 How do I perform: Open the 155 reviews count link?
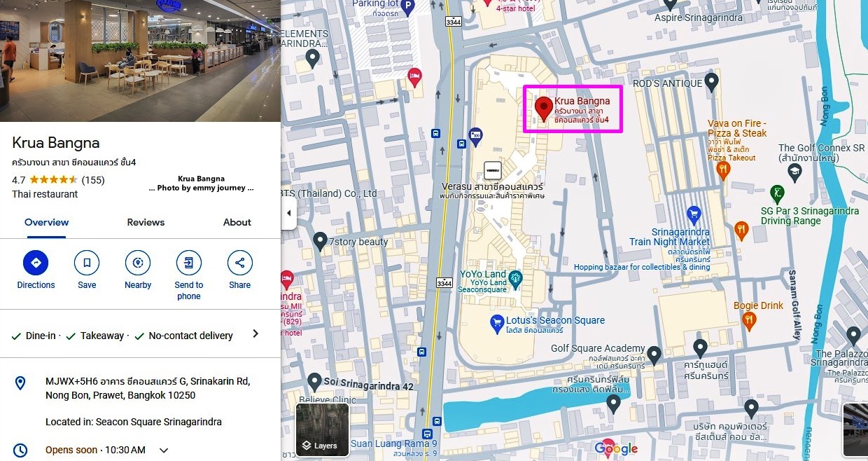tap(93, 180)
